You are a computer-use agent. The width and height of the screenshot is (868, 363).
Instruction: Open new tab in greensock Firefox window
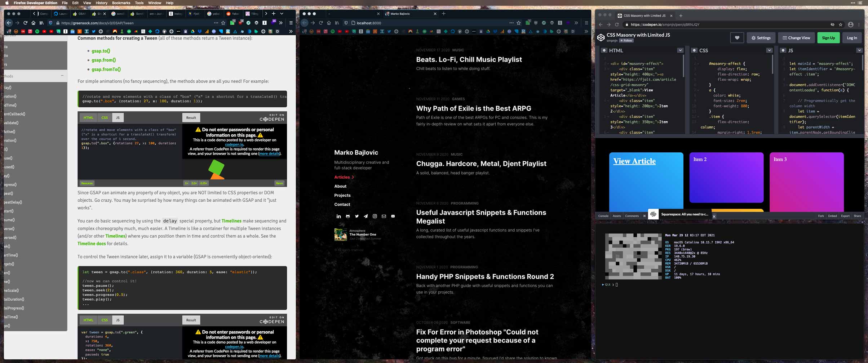pos(274,14)
